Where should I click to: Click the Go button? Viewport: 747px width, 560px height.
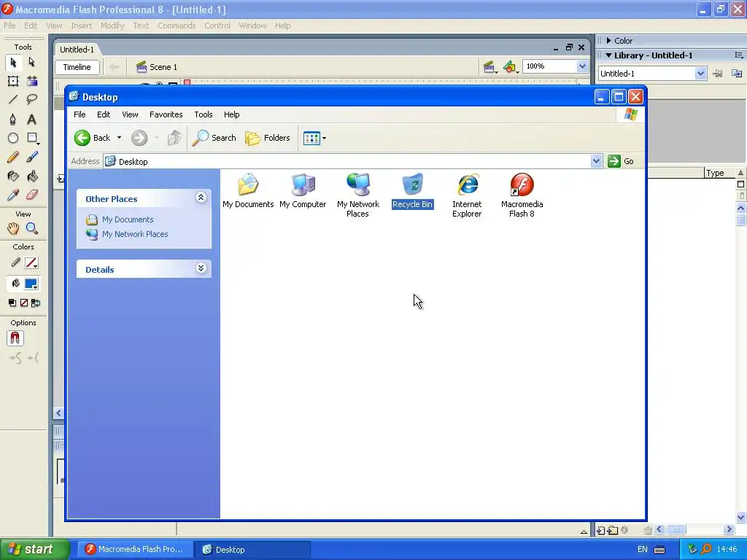[621, 161]
